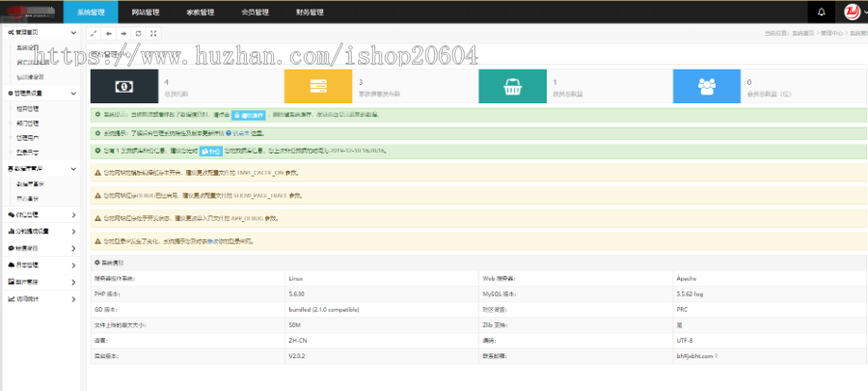
Task: Select the 'bundled (2.1.0 compatible)' value
Action: point(324,309)
